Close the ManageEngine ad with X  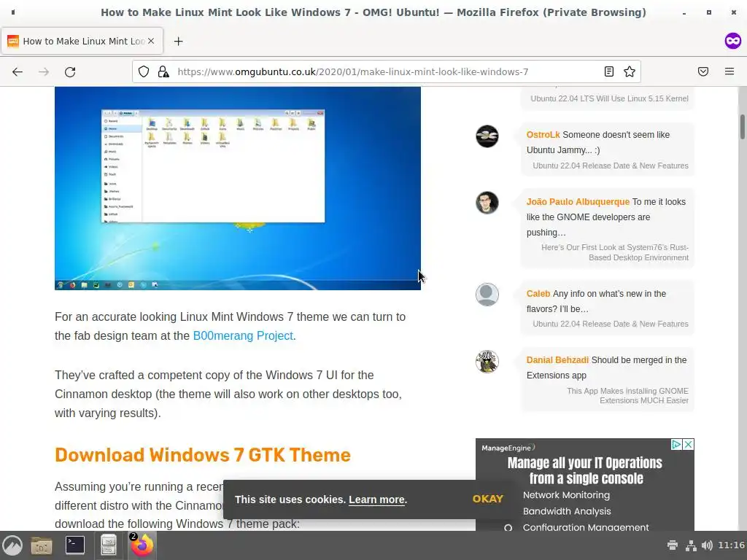(688, 445)
